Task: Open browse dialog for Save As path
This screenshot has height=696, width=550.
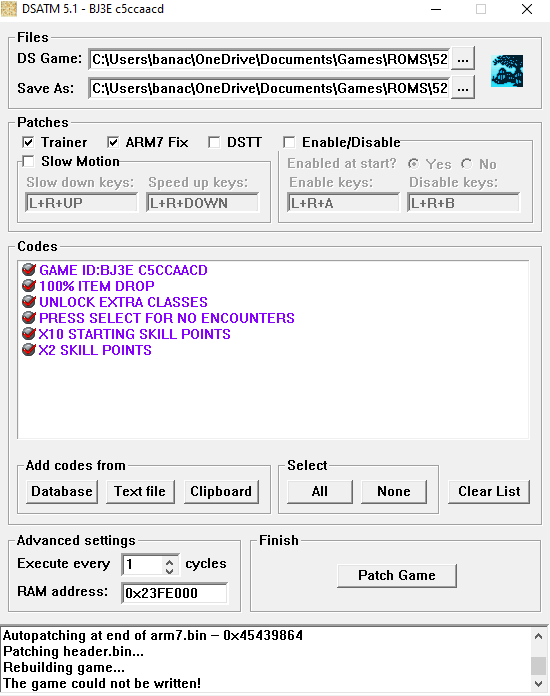Action: tap(463, 88)
